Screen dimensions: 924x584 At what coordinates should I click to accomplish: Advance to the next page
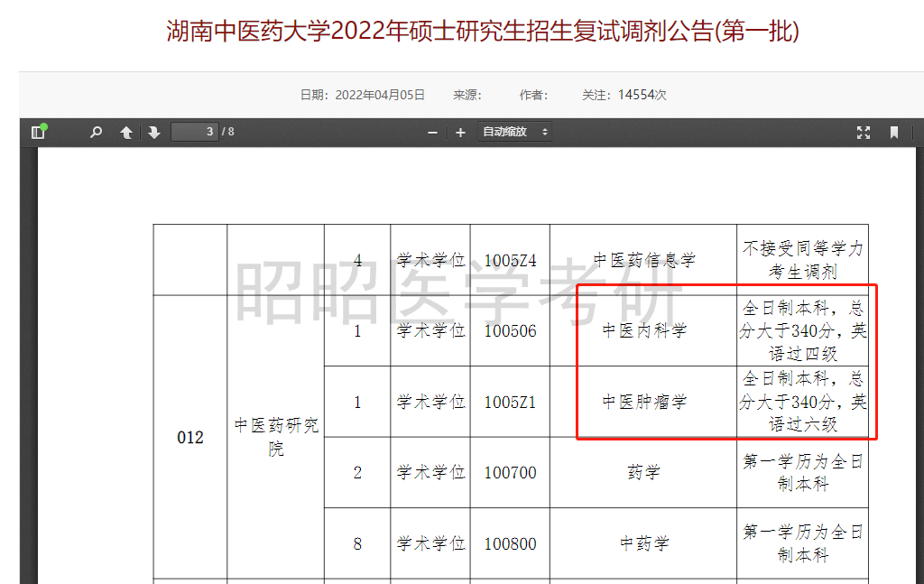(x=153, y=132)
